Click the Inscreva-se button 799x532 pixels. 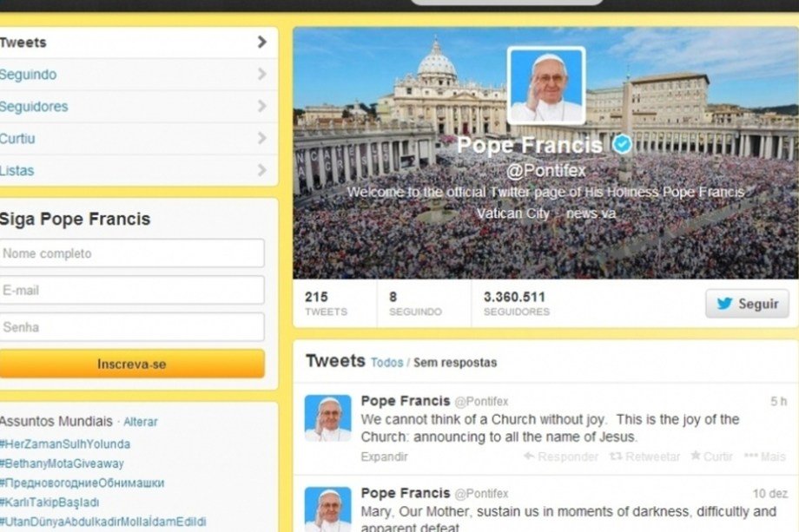click(132, 364)
